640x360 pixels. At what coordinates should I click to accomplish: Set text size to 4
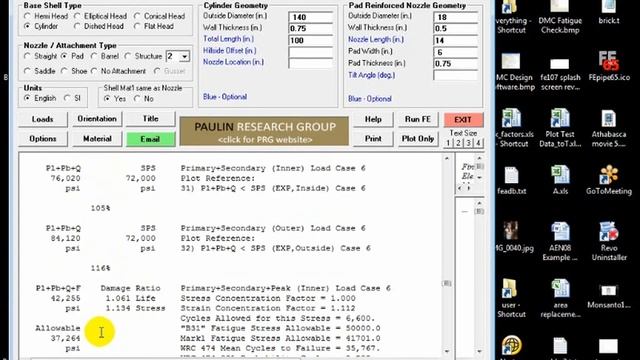point(478,143)
